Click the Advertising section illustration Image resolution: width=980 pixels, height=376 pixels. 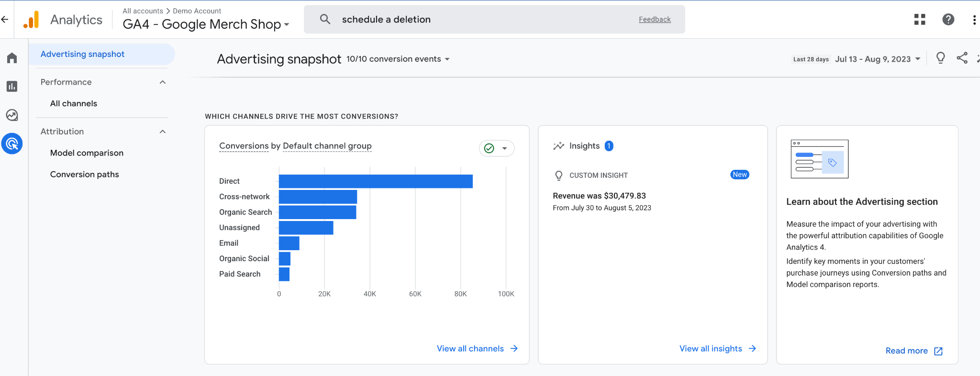pyautogui.click(x=820, y=159)
